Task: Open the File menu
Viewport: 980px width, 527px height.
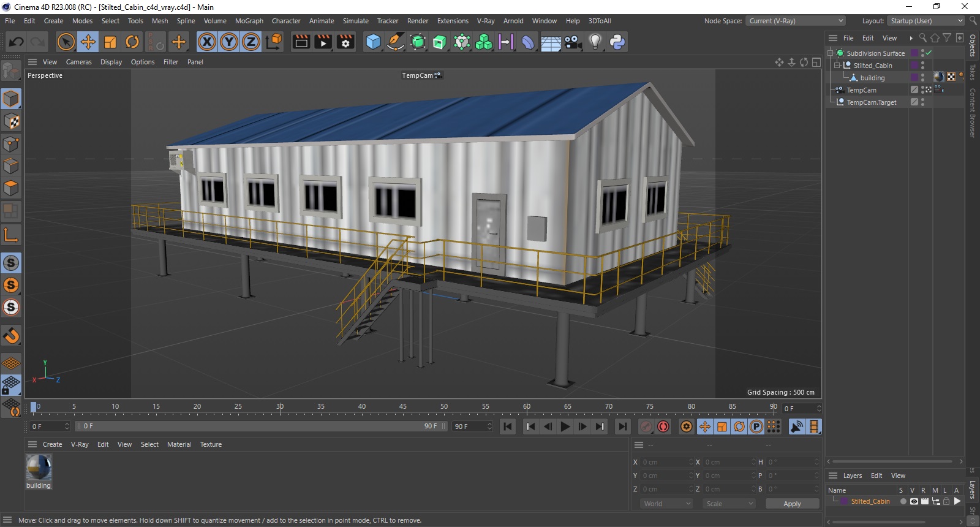Action: pos(10,21)
